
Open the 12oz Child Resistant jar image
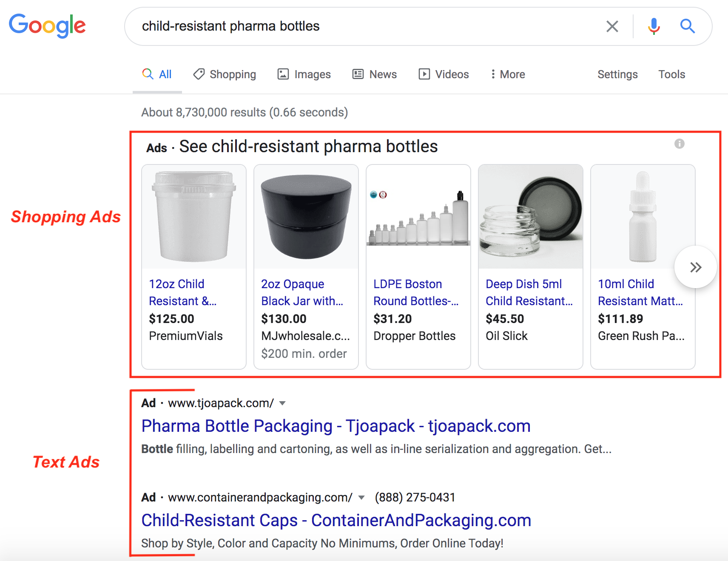[194, 217]
